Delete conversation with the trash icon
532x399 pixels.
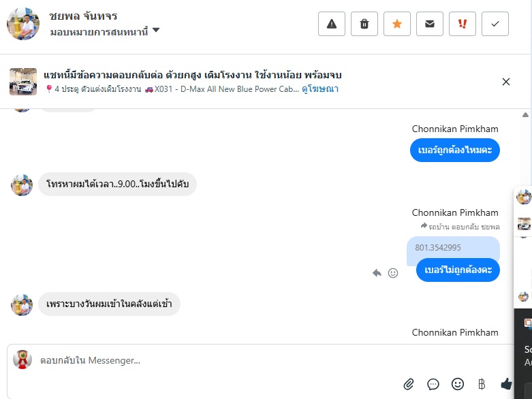click(364, 24)
